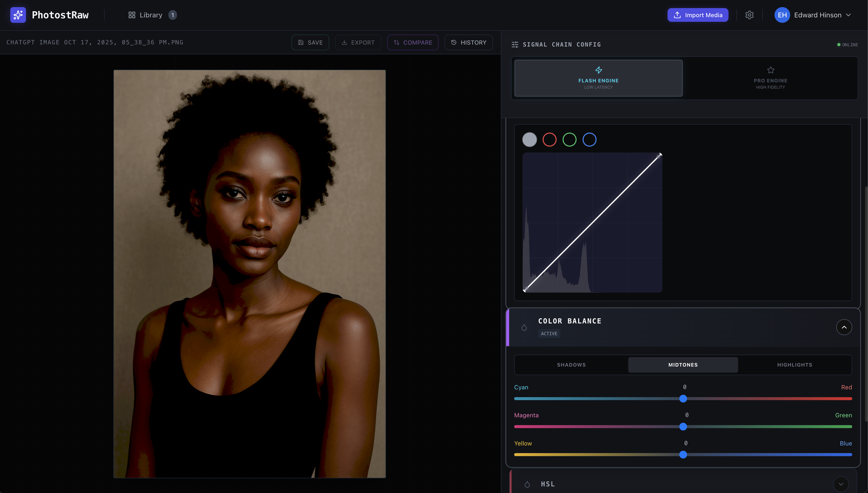Click the Color Balance droplet icon
The width and height of the screenshot is (868, 493).
tap(524, 327)
